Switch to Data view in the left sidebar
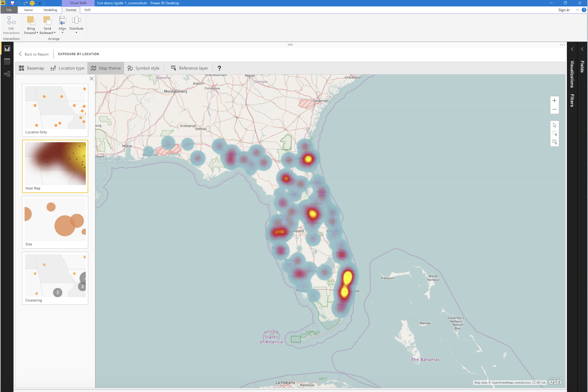This screenshot has height=392, width=588. click(7, 61)
